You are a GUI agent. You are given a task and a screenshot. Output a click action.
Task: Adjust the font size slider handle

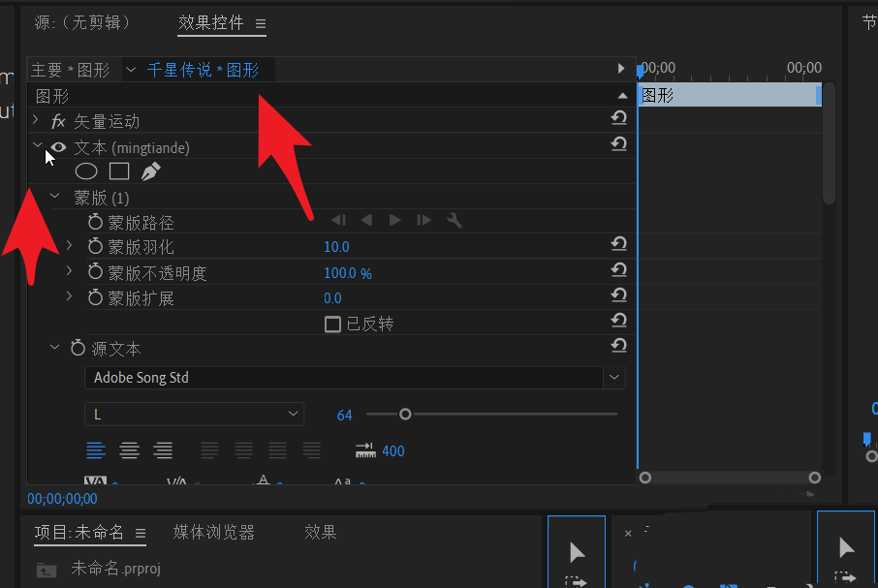(x=405, y=414)
